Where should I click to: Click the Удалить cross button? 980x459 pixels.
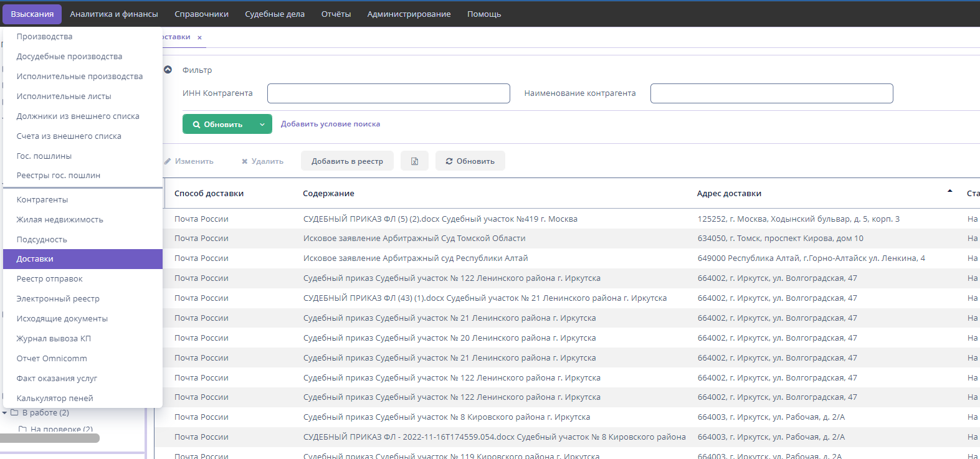click(262, 161)
